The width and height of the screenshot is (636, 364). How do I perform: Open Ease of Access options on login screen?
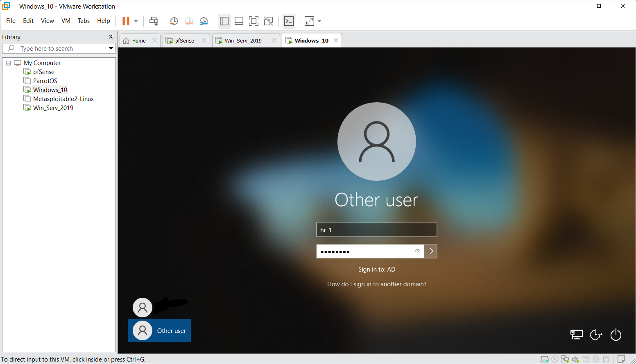(x=596, y=335)
